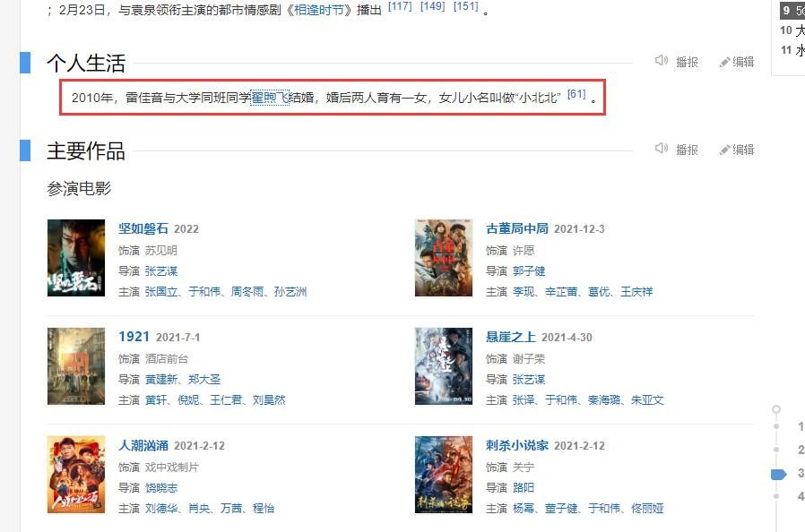Open actor 刘德华 link under 人潮汹涌
805x532 pixels.
tap(161, 509)
